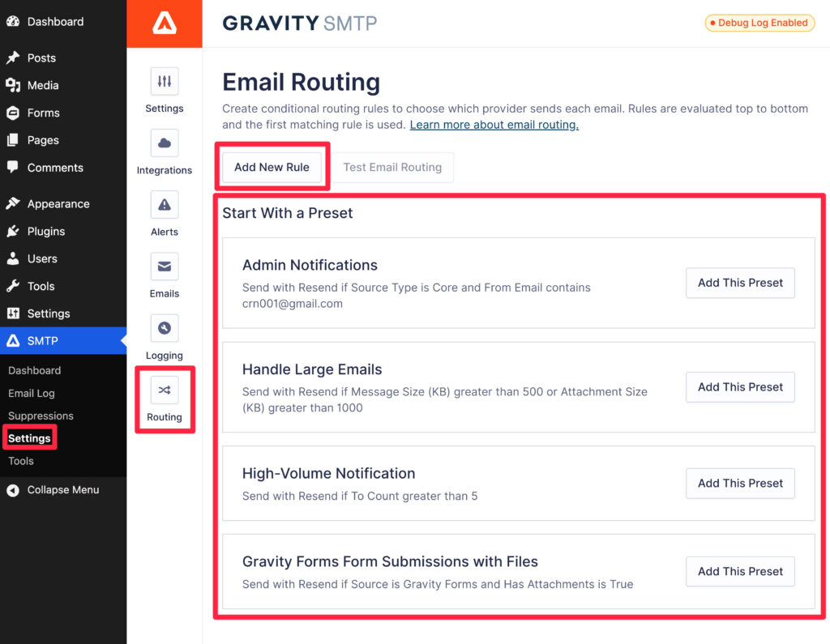
Task: Click the Plugins plug icon
Action: [13, 231]
